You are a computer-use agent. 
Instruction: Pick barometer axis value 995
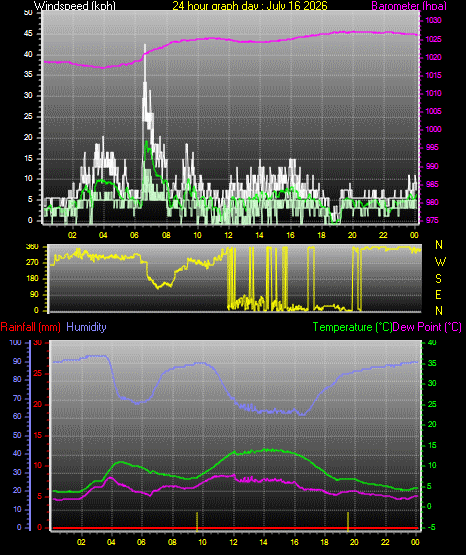431,147
